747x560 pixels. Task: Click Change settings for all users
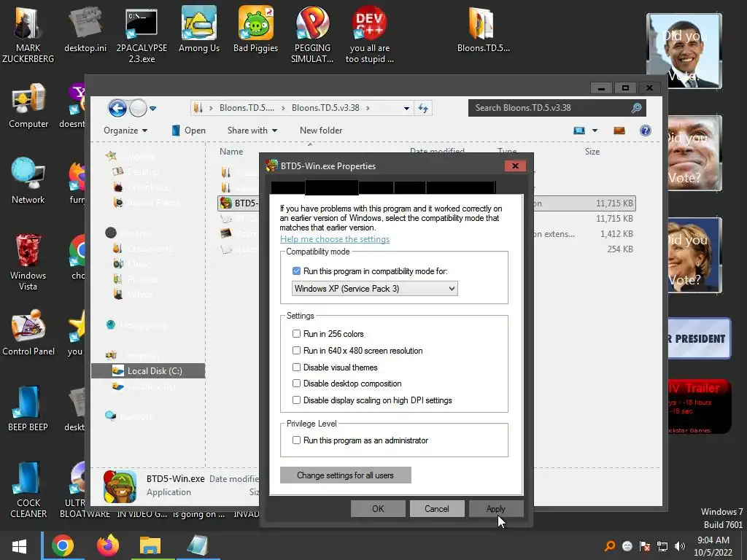(345, 475)
